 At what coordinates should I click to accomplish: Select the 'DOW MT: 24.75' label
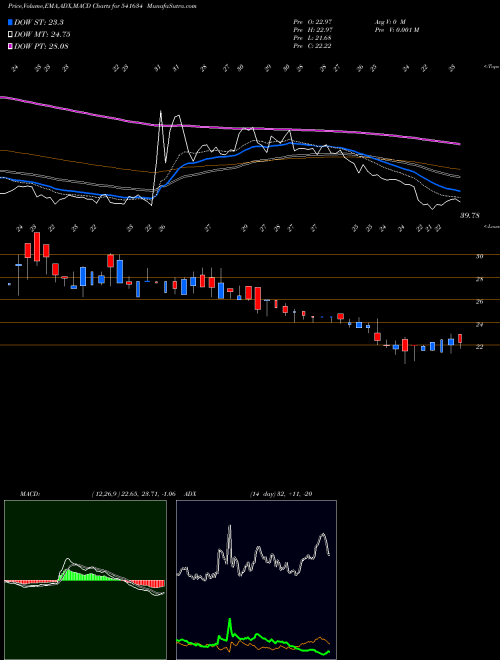pos(42,35)
